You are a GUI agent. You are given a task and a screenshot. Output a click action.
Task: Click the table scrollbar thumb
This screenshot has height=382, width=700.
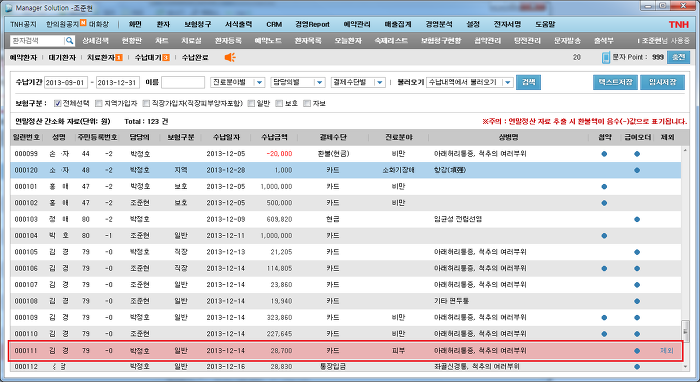685,331
